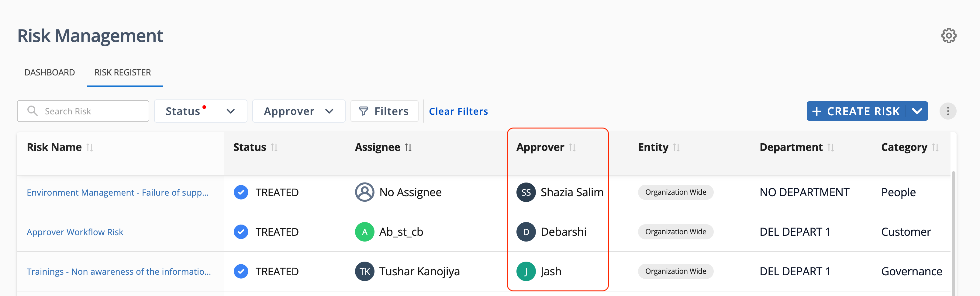Click the Create Risk button
Viewport: 980px width, 296px height.
tap(856, 111)
